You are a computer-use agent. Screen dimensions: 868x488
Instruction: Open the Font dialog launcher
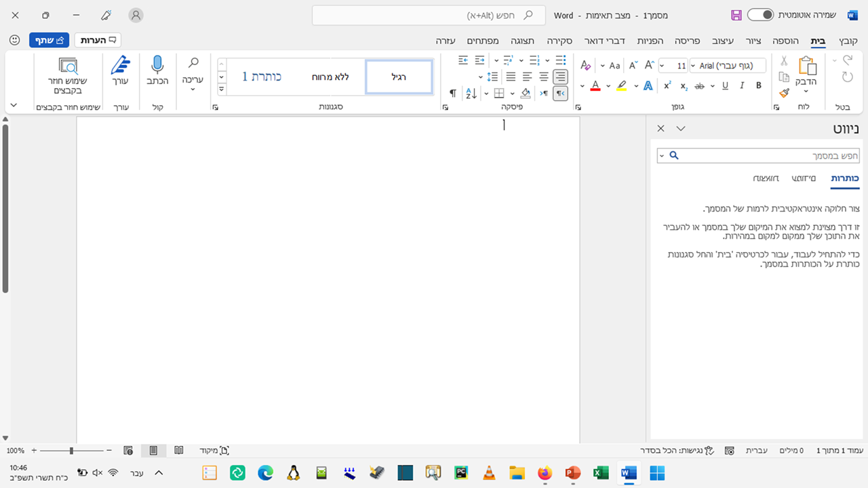point(578,107)
